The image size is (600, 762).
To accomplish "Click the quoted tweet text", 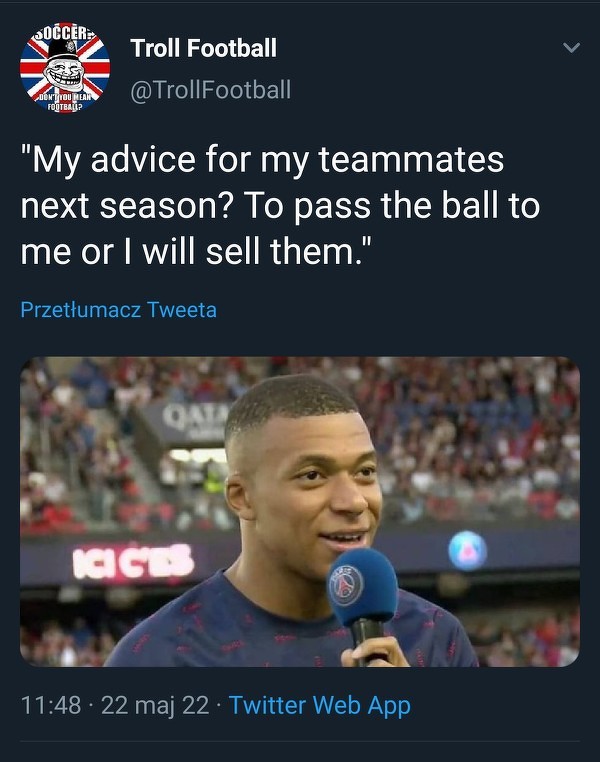I will (x=280, y=206).
